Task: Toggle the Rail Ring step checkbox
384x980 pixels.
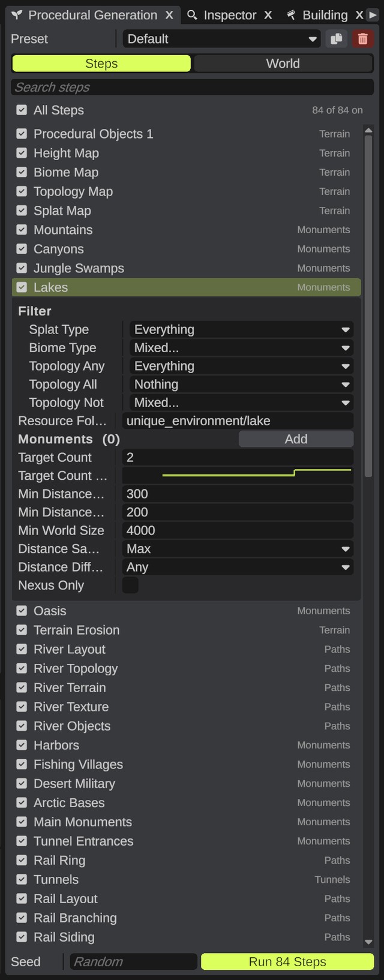Action: [22, 860]
